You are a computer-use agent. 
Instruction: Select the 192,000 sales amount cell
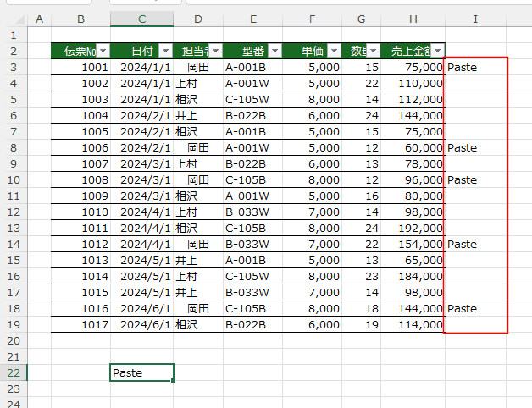413,228
